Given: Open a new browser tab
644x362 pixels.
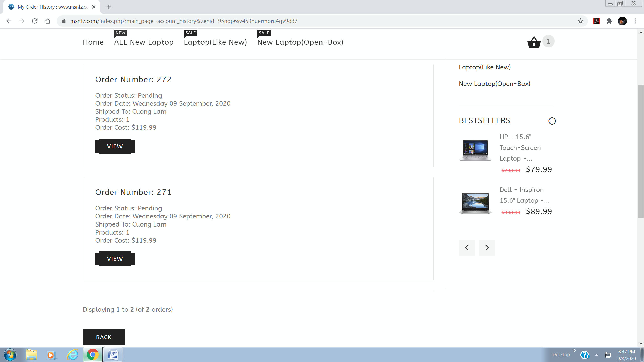Looking at the screenshot, I should point(109,7).
